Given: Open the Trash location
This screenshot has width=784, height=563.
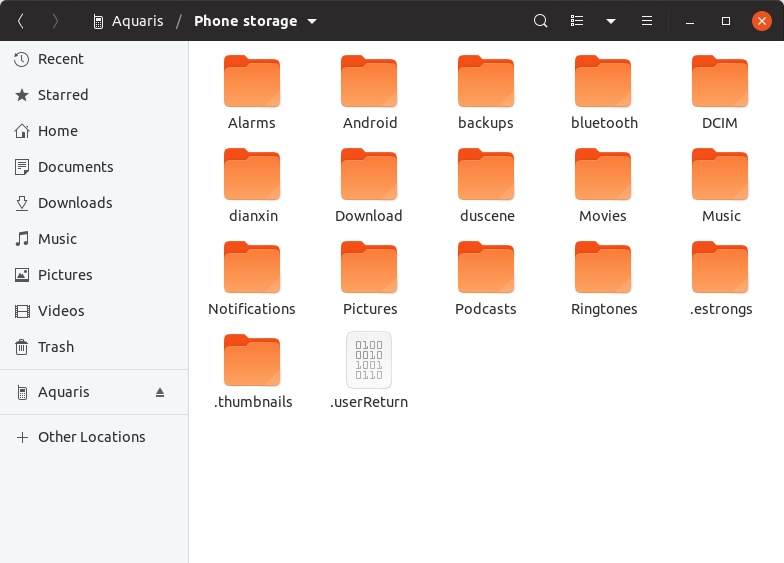Looking at the screenshot, I should [x=56, y=347].
